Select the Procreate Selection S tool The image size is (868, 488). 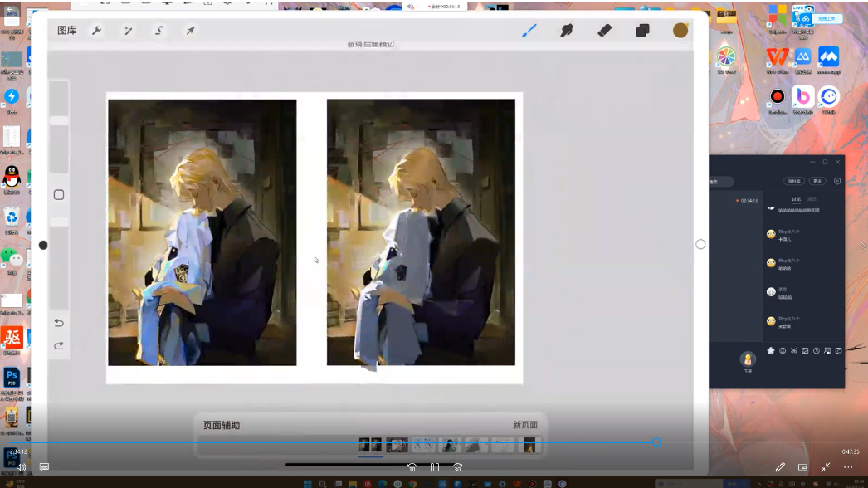point(159,31)
